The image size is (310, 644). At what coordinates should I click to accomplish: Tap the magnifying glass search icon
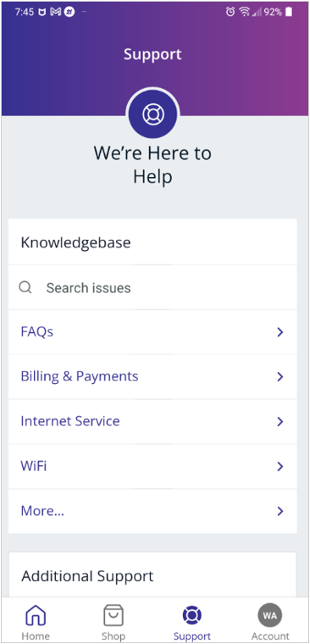[x=25, y=287]
